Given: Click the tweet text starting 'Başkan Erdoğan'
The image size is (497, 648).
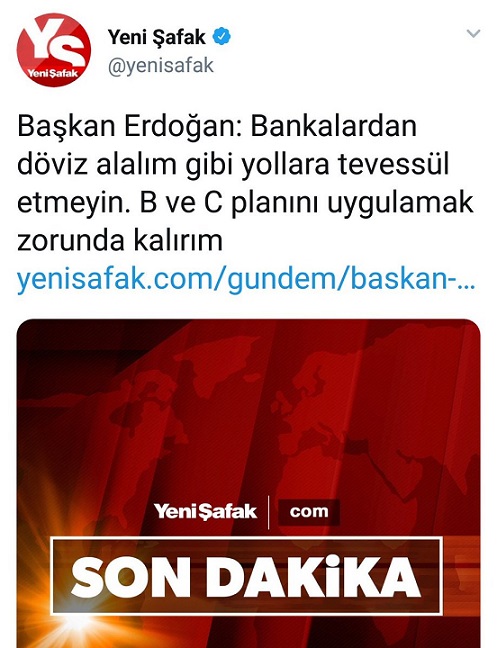Looking at the screenshot, I should 246,183.
